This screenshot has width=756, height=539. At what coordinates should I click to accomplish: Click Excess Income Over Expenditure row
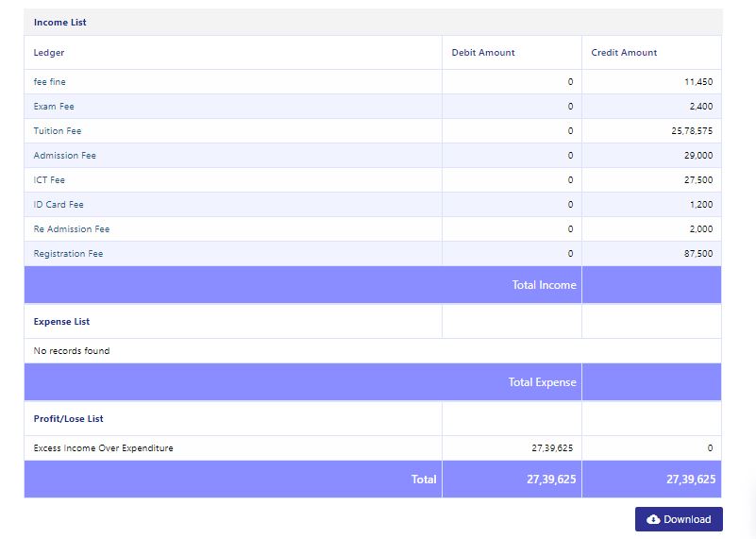coord(373,448)
